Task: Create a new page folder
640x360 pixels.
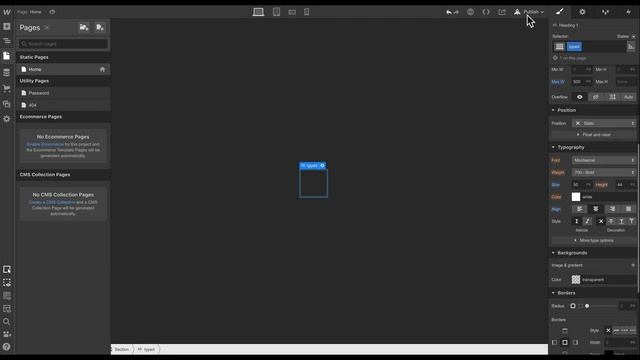Action: tap(84, 27)
